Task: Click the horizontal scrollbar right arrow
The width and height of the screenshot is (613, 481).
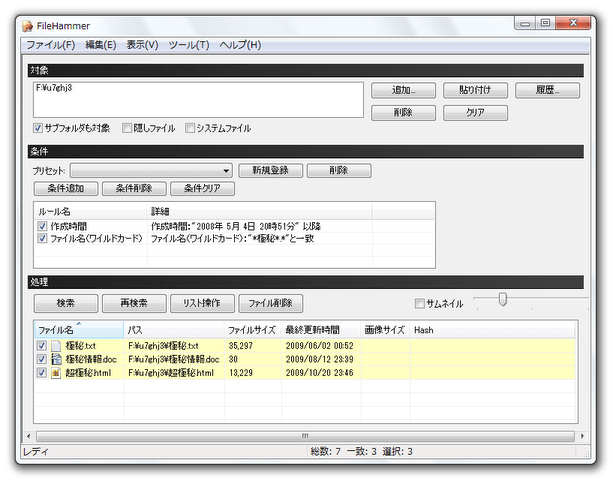Action: tap(583, 436)
